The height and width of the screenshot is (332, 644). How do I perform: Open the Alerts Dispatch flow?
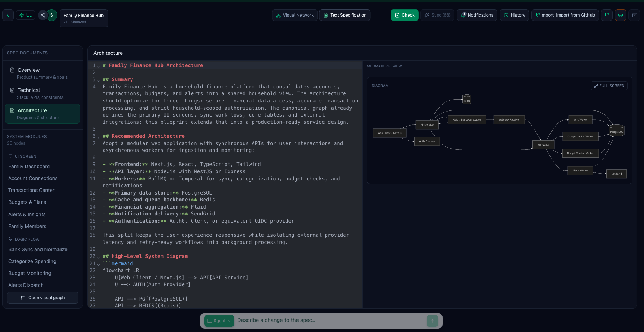(x=26, y=285)
